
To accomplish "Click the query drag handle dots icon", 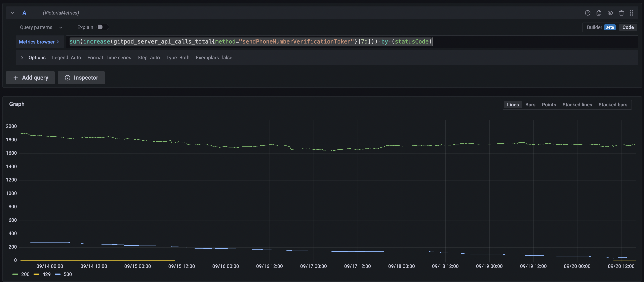I will click(632, 13).
